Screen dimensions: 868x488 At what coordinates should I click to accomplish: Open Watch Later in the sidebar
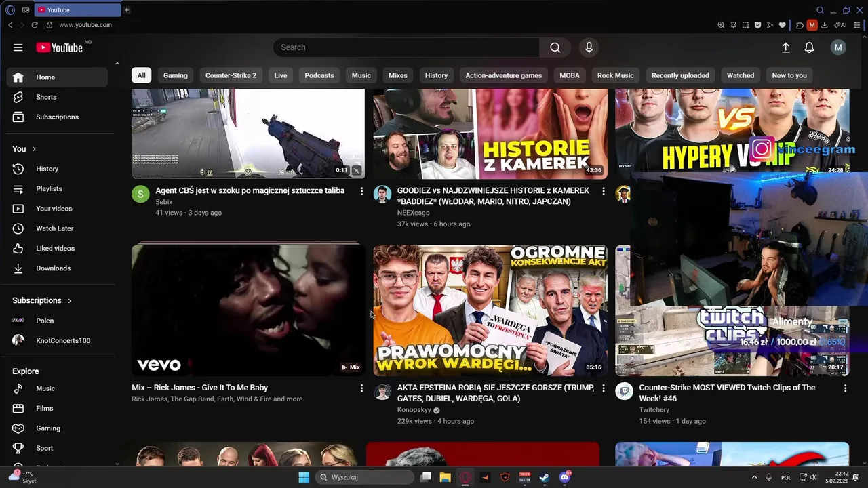pos(57,228)
